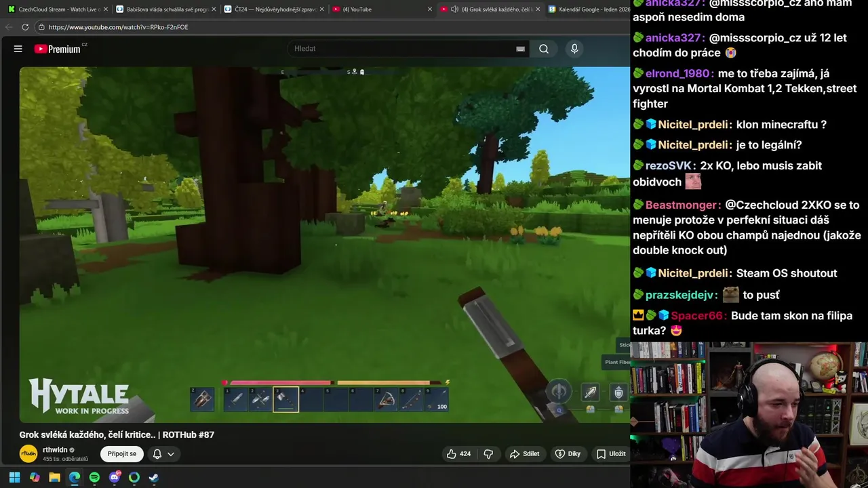This screenshot has height=488, width=868.
Task: Click the Připojit se join button
Action: tap(122, 454)
